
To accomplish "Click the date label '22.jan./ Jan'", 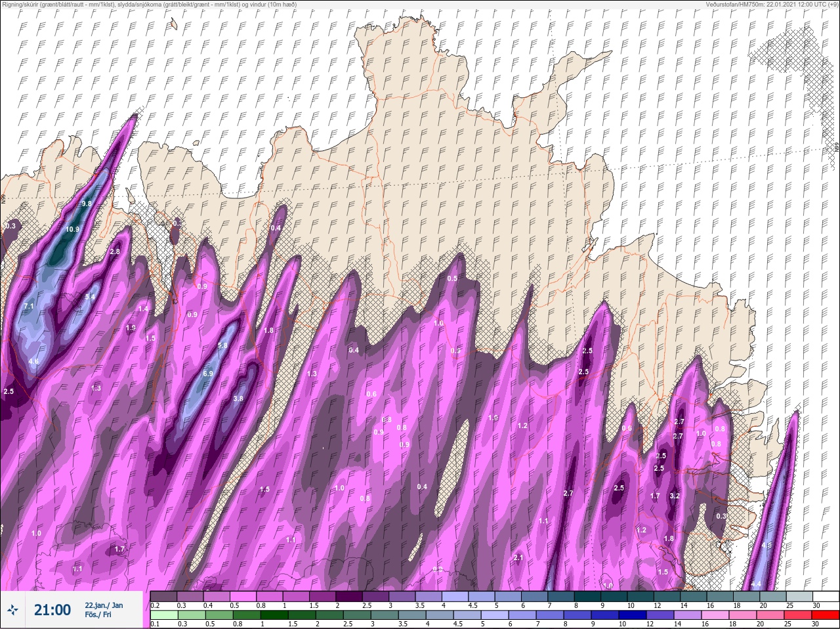I will [x=104, y=605].
